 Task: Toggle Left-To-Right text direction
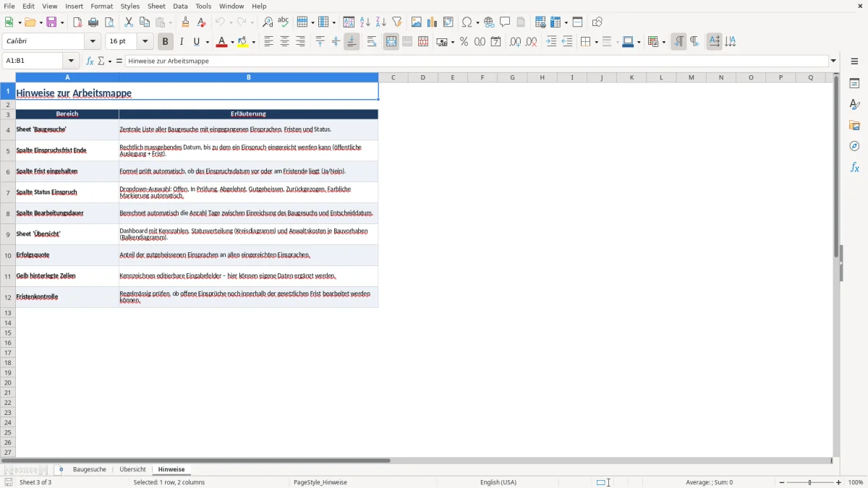678,42
